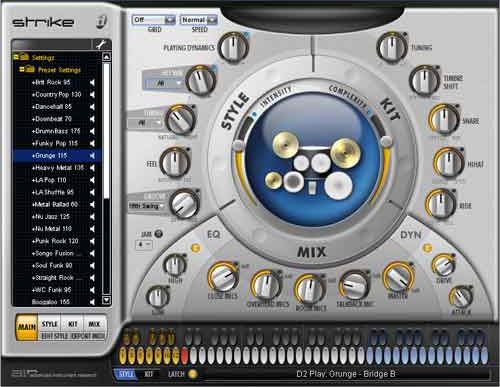This screenshot has height=387, width=500.
Task: Click the preset list scroll-up arrow
Action: 106,57
